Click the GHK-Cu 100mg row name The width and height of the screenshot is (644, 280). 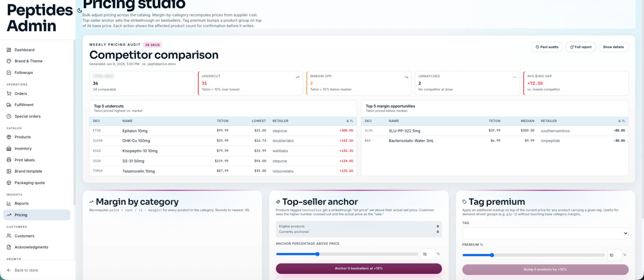[136, 141]
